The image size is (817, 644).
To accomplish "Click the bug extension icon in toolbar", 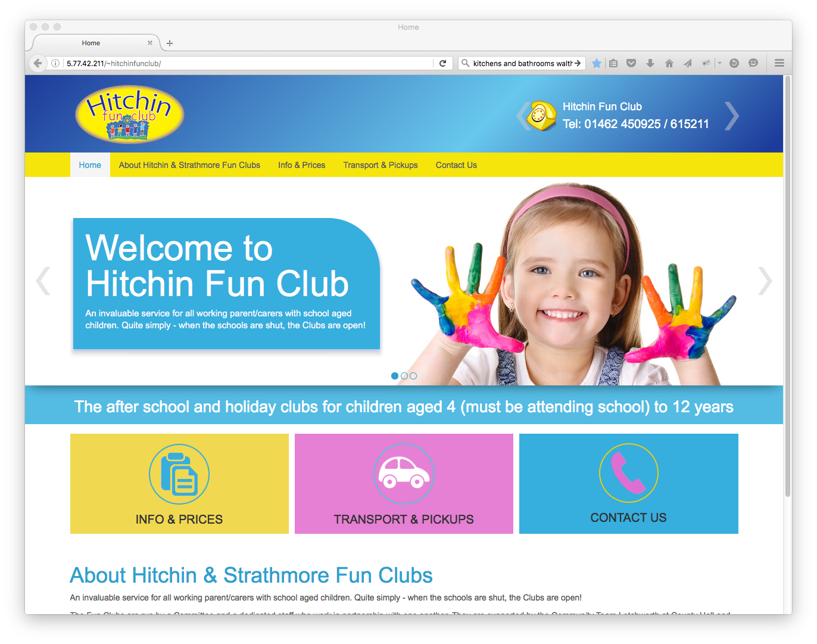I will 706,63.
